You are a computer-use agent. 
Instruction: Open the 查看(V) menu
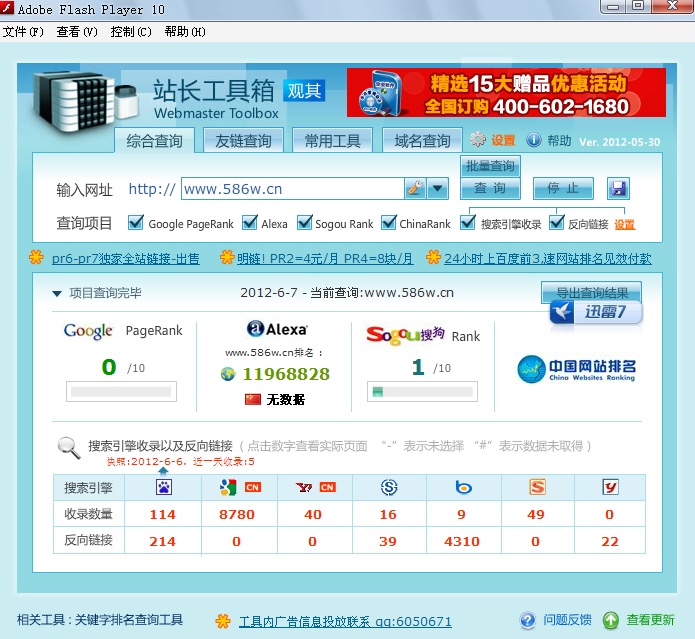tap(77, 31)
